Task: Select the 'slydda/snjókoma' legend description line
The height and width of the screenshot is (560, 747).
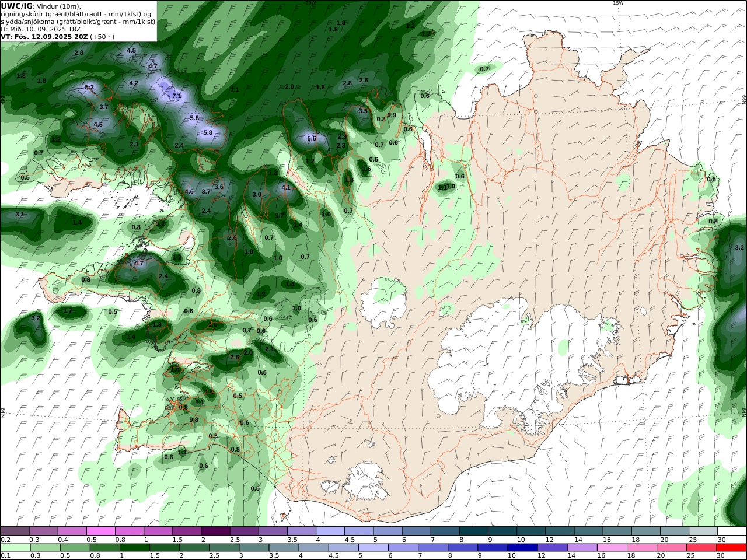Action: pyautogui.click(x=78, y=21)
